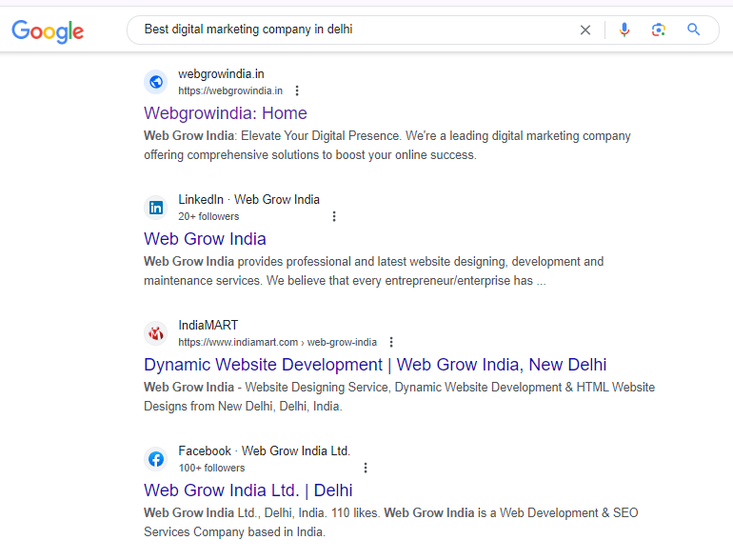Click '100+ followers' text

pos(211,468)
